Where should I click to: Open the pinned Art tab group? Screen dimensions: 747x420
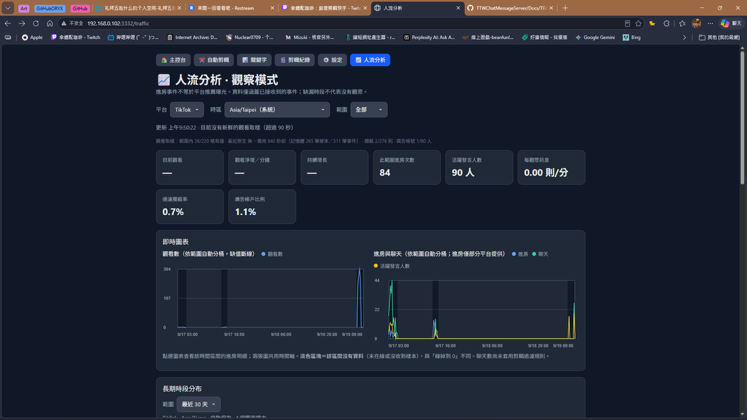coord(24,9)
